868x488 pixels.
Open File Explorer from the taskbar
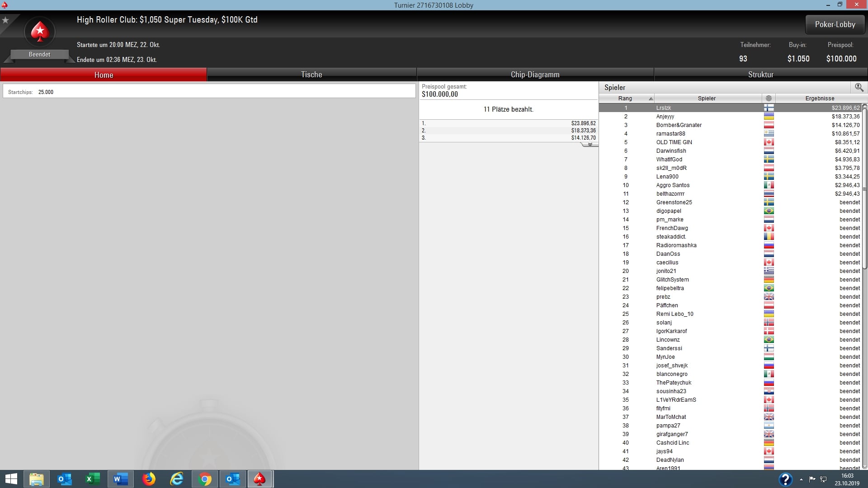point(37,479)
